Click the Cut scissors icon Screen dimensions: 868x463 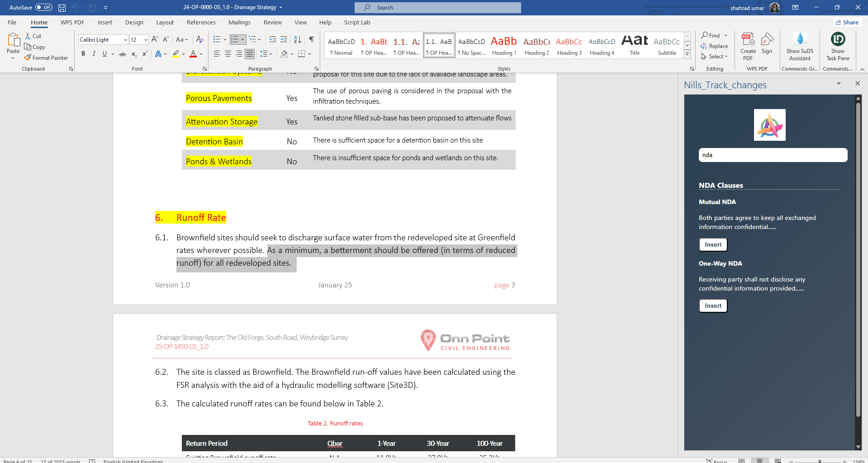click(28, 36)
